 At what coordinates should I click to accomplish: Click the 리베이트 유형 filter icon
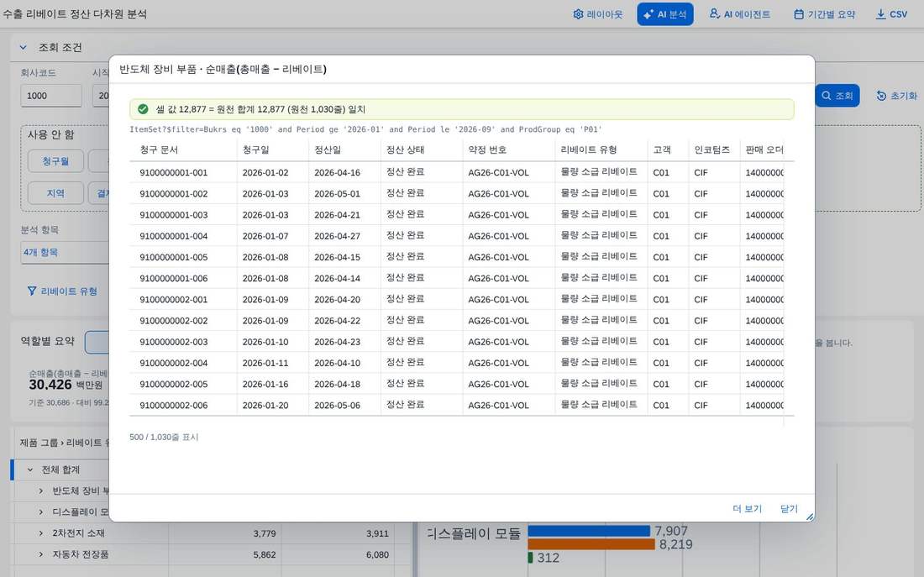32,291
